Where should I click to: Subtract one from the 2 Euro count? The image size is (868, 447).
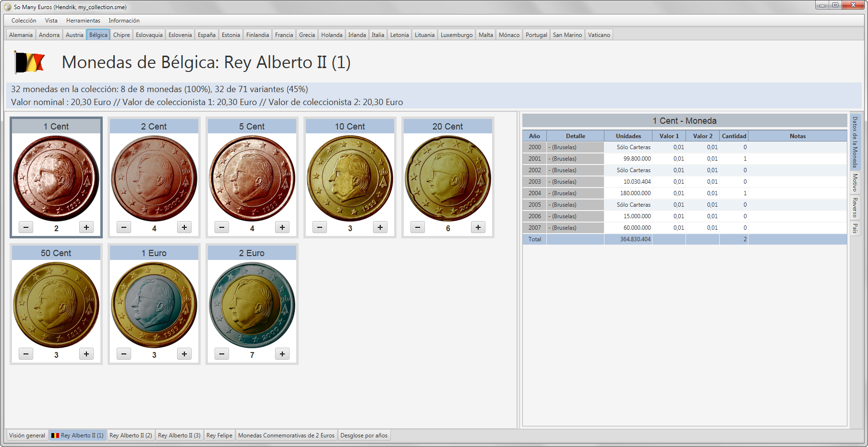coord(222,354)
